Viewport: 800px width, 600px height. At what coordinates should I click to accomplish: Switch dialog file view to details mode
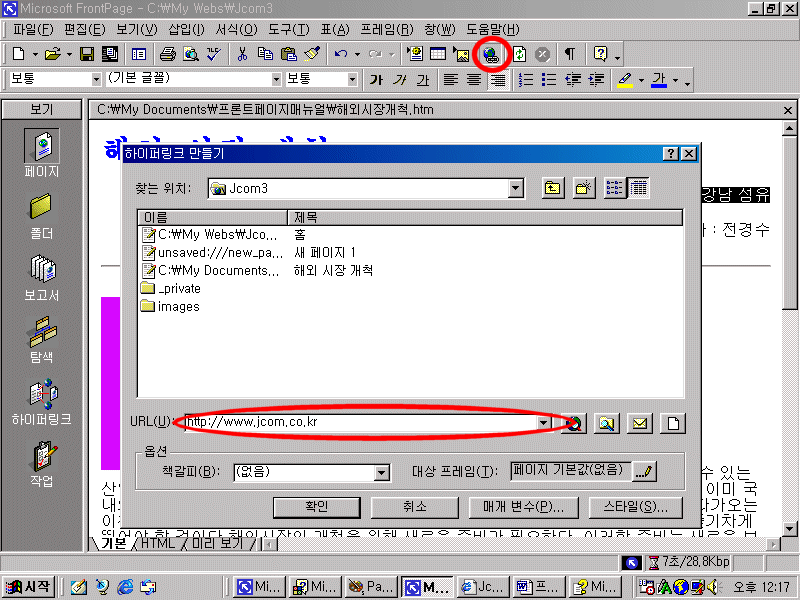(638, 188)
